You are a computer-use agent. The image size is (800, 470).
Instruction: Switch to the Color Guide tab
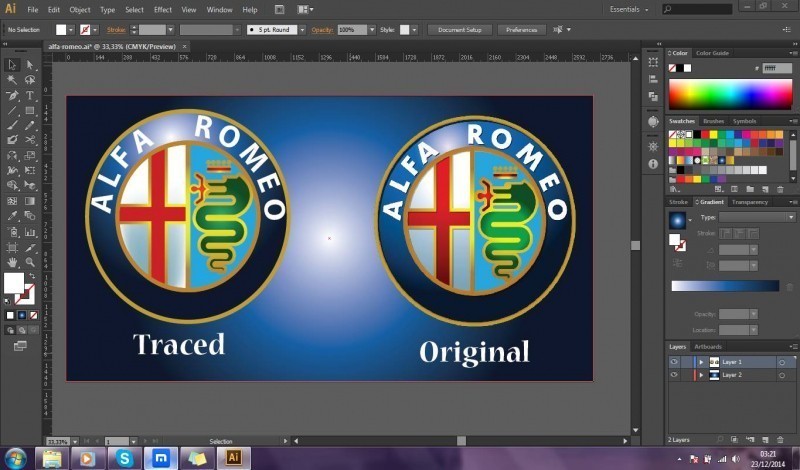click(x=712, y=53)
